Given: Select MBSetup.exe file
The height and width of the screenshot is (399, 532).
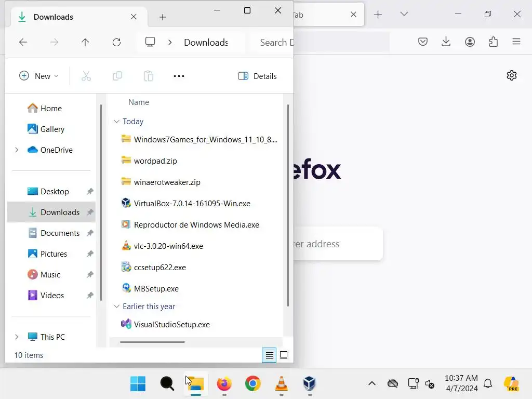Looking at the screenshot, I should click(150, 289).
